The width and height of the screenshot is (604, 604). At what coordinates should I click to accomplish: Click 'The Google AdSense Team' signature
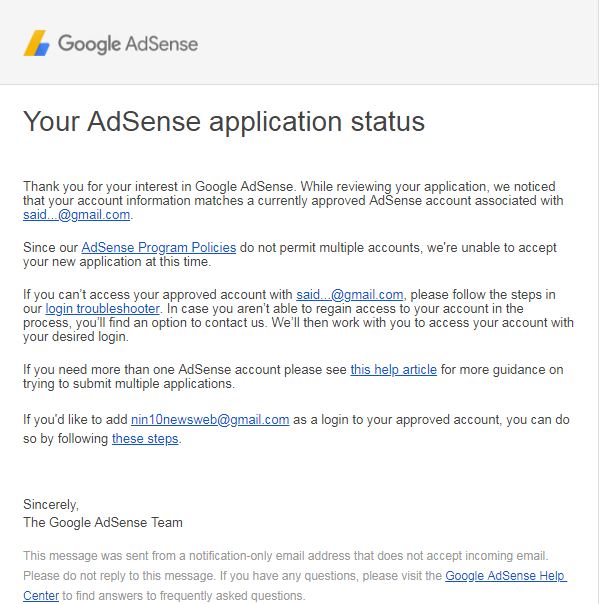(x=103, y=522)
